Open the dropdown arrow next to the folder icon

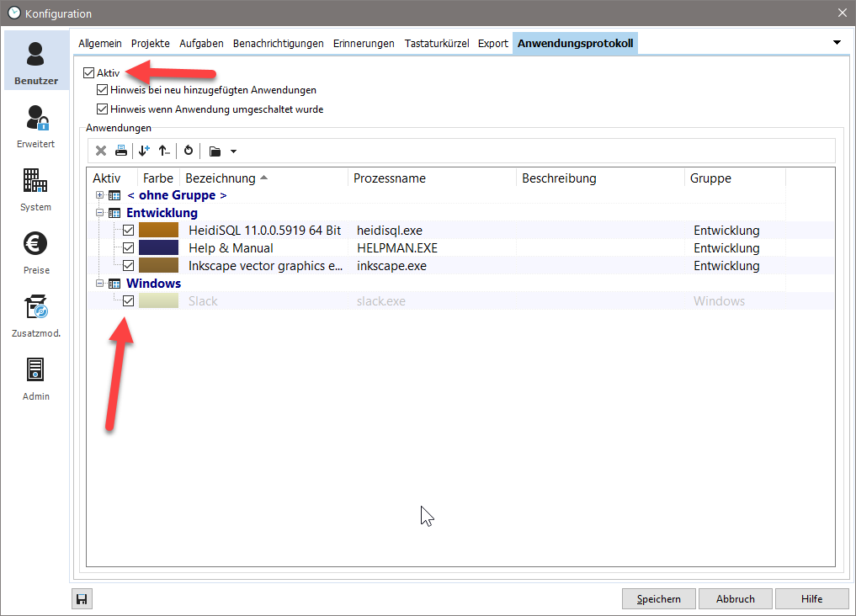pyautogui.click(x=233, y=151)
